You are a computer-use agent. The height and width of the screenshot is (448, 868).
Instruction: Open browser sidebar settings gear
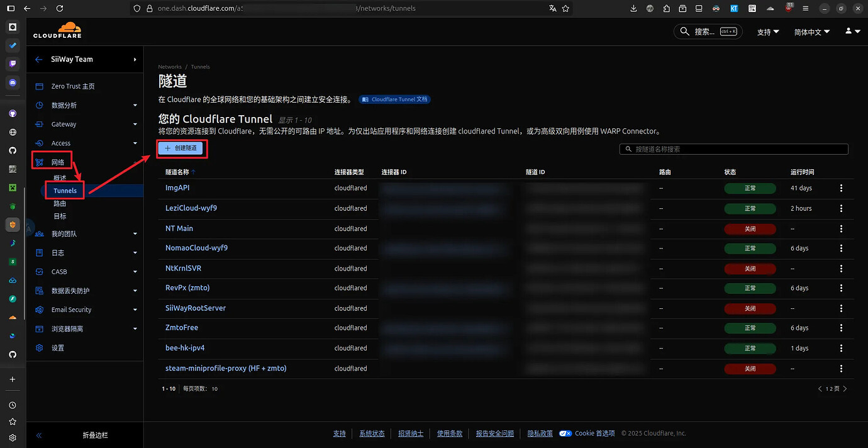point(13,438)
